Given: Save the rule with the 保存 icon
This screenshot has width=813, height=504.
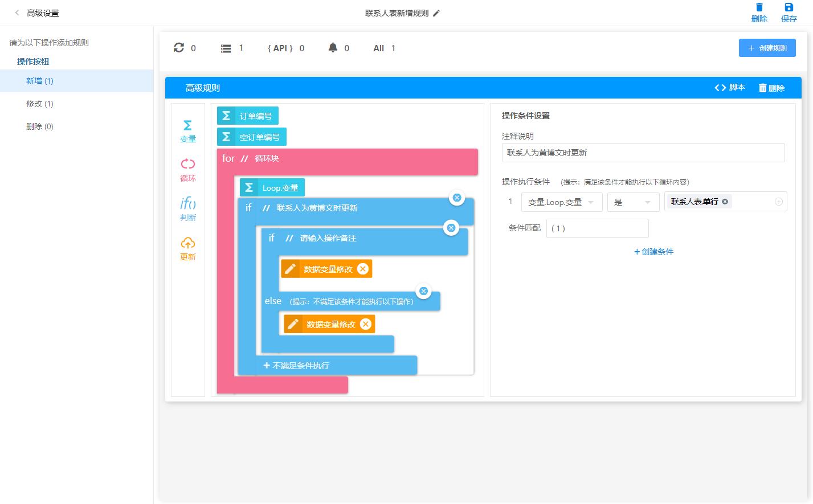Looking at the screenshot, I should [x=789, y=13].
